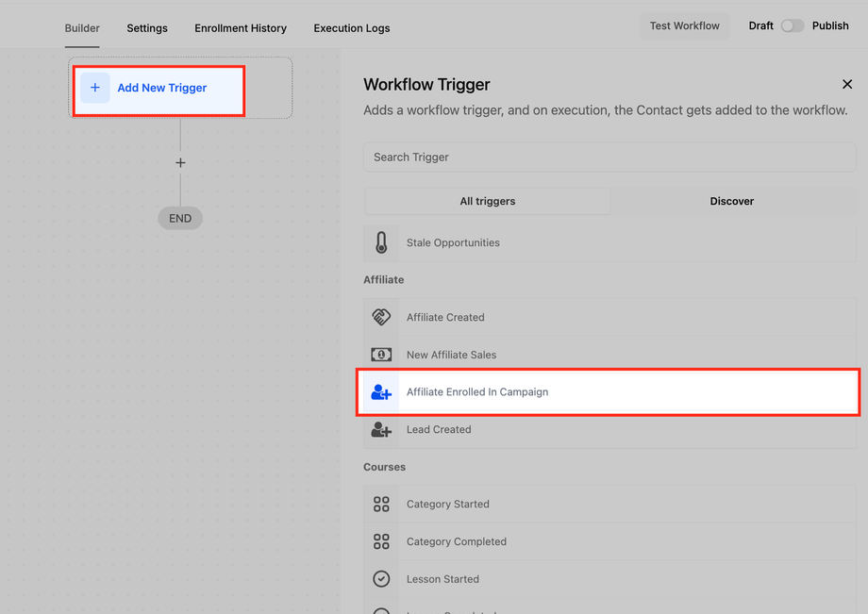Screen dimensions: 868x614
Task: Click the grid icon for Category Started
Action: (381, 505)
